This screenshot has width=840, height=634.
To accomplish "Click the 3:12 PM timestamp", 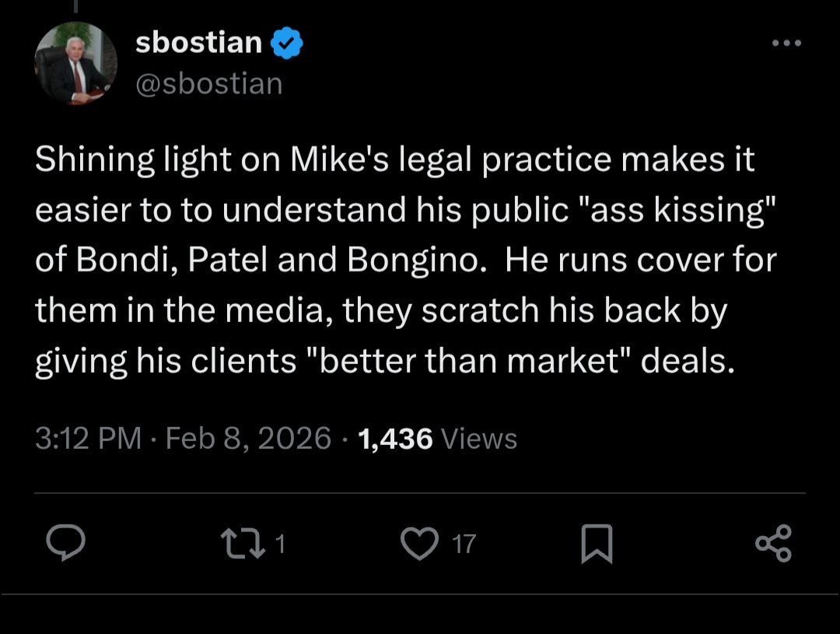I will 88,439.
